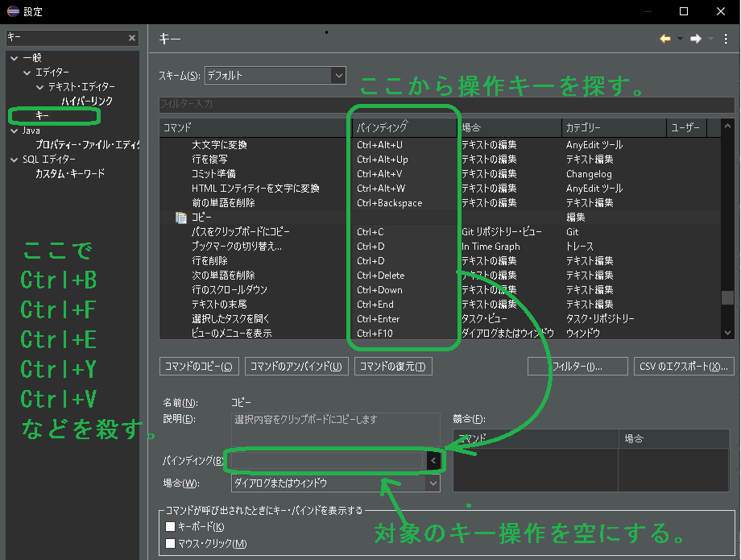This screenshot has width=741, height=560.
Task: Click the table scrollbar down arrow
Action: point(728,333)
